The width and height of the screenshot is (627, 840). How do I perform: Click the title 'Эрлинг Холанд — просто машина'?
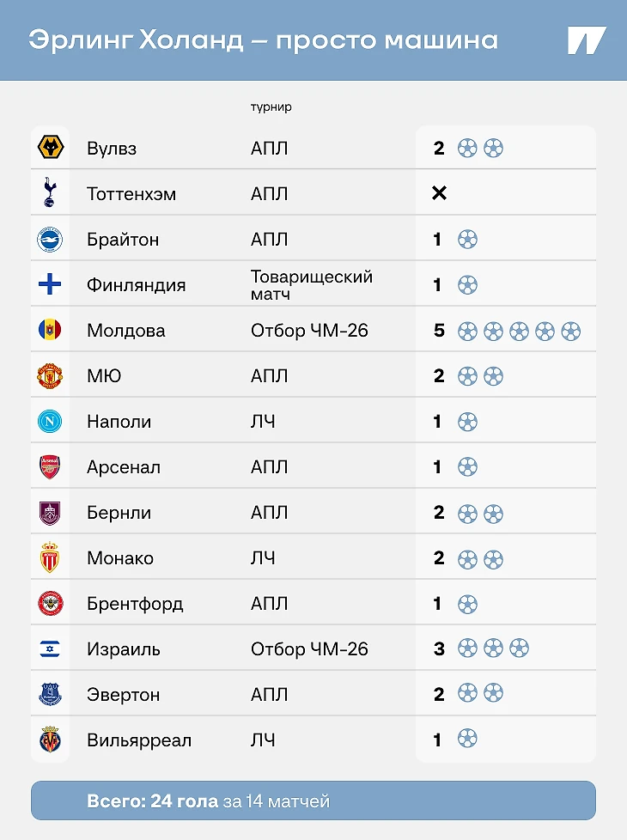tap(263, 40)
